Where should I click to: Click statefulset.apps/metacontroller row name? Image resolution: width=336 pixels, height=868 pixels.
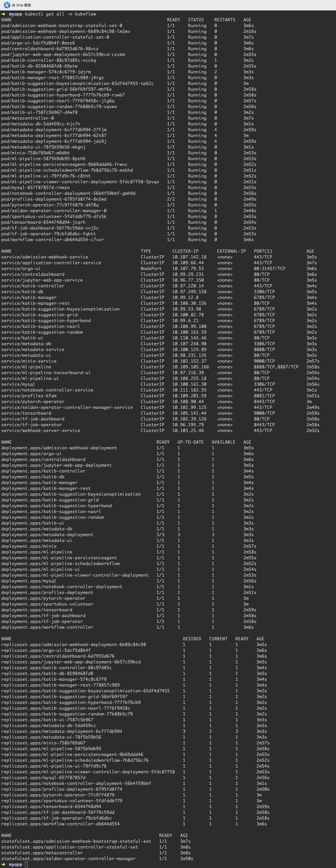click(x=42, y=853)
